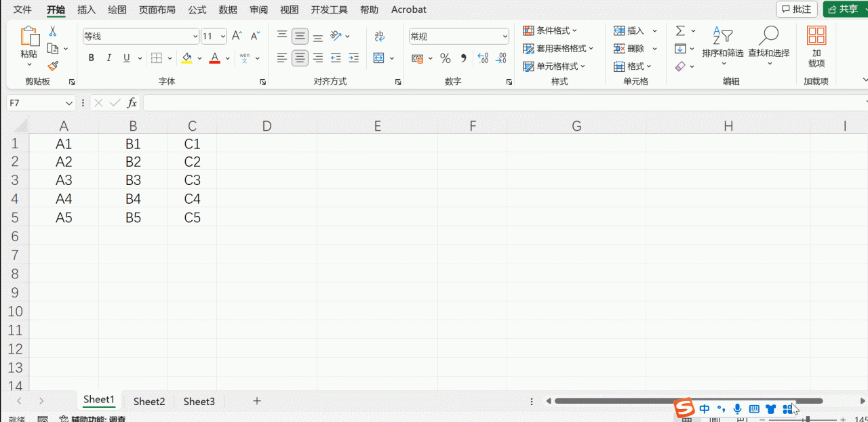Image resolution: width=868 pixels, height=422 pixels.
Task: Toggle Italic formatting
Action: coord(109,58)
